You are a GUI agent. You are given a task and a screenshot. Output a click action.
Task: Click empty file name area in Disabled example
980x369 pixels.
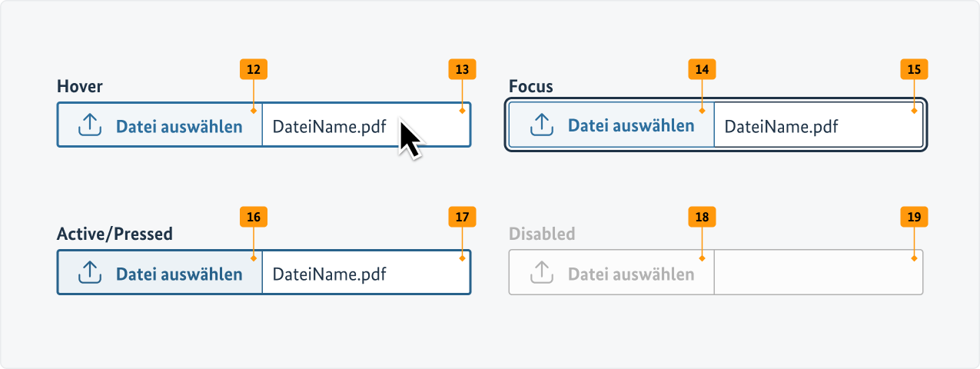point(818,273)
